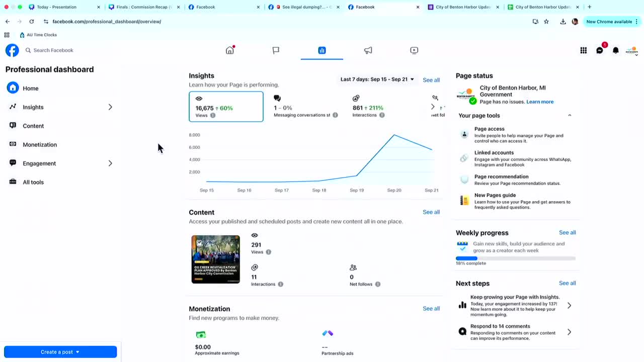This screenshot has width=644, height=362.
Task: Open the Last 7 days date range dropdown
Action: click(377, 79)
